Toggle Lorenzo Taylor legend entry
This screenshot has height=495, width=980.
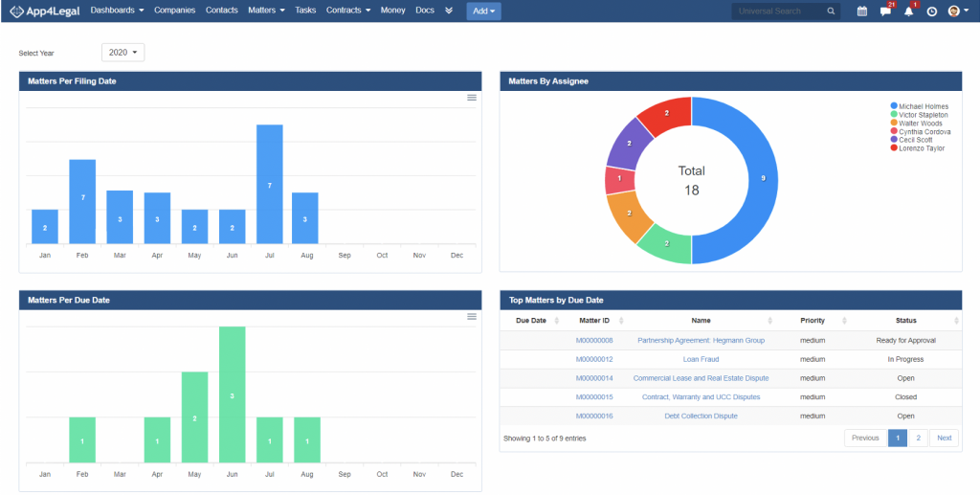(920, 148)
